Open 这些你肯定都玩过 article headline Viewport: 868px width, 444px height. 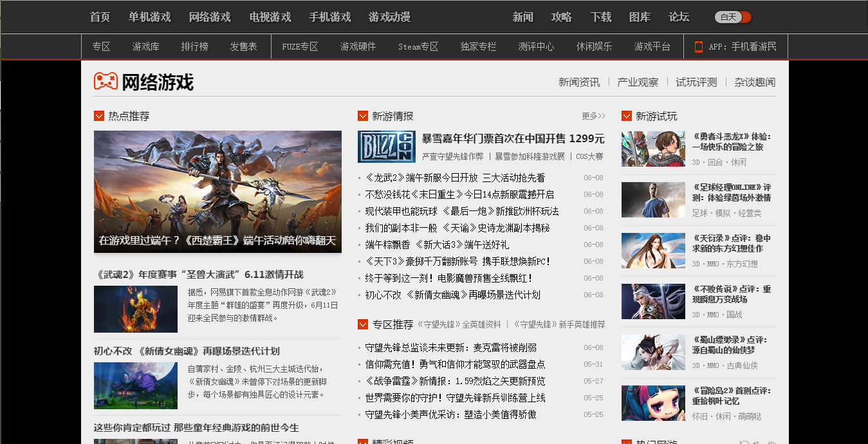click(x=196, y=427)
